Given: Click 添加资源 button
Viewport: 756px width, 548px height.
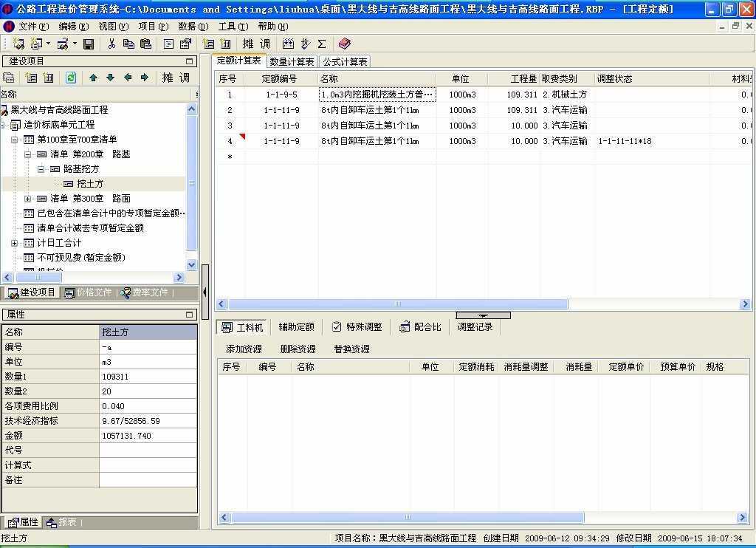Looking at the screenshot, I should [x=244, y=349].
